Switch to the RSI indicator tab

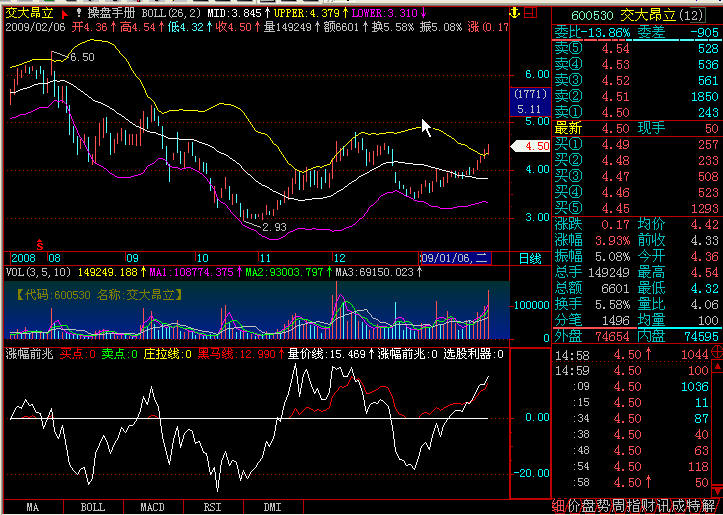click(212, 507)
